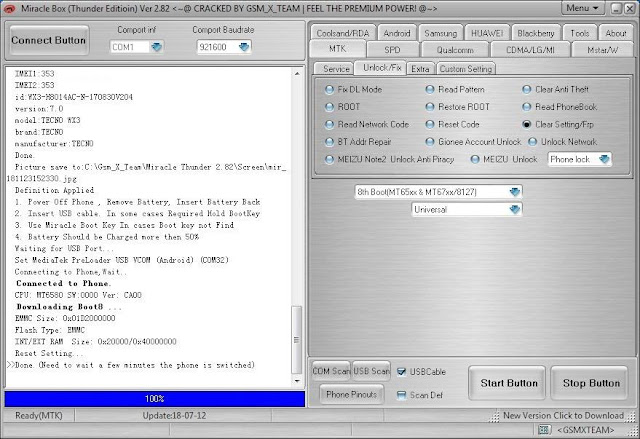Click New Version Click to Download link

(x=563, y=416)
